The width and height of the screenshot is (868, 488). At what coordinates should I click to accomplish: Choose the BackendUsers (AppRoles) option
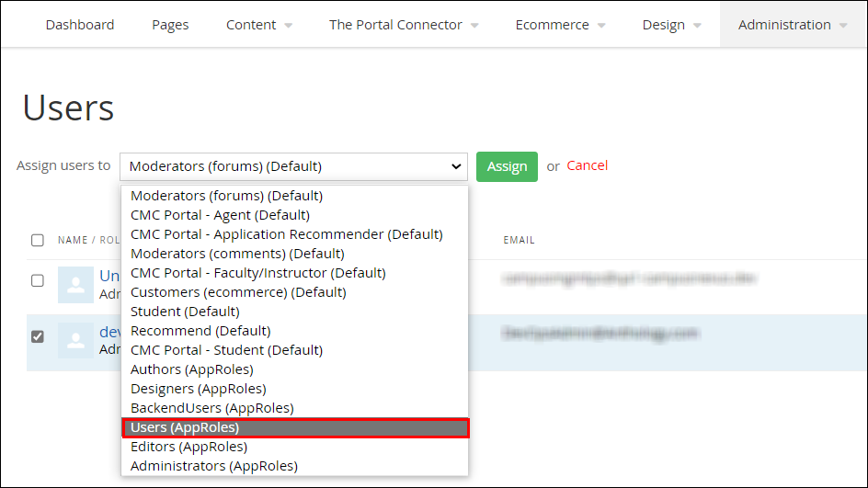(x=211, y=408)
